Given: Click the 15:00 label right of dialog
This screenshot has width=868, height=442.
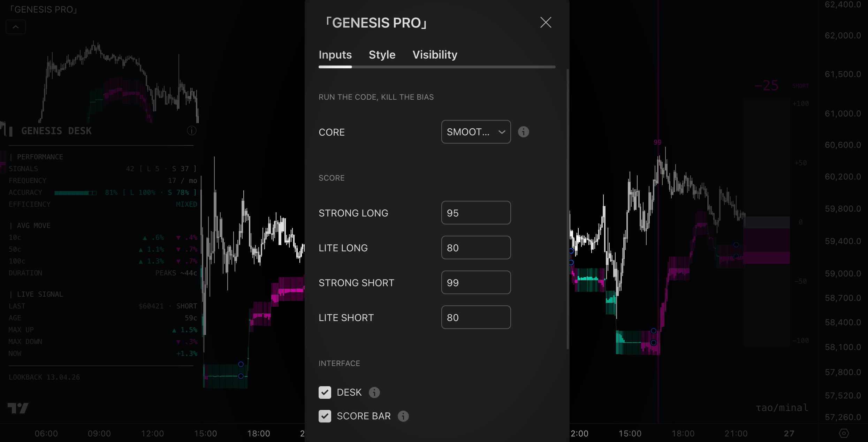Looking at the screenshot, I should tap(630, 434).
